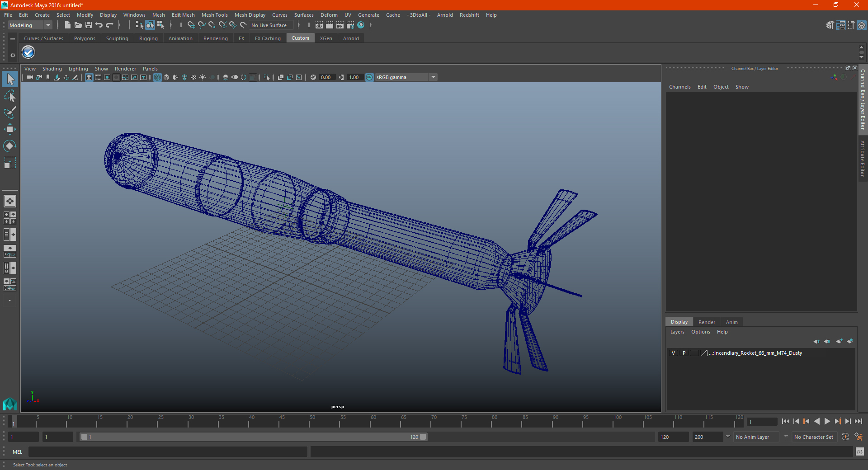Open the Render layer tab
The width and height of the screenshot is (868, 470).
(x=707, y=322)
